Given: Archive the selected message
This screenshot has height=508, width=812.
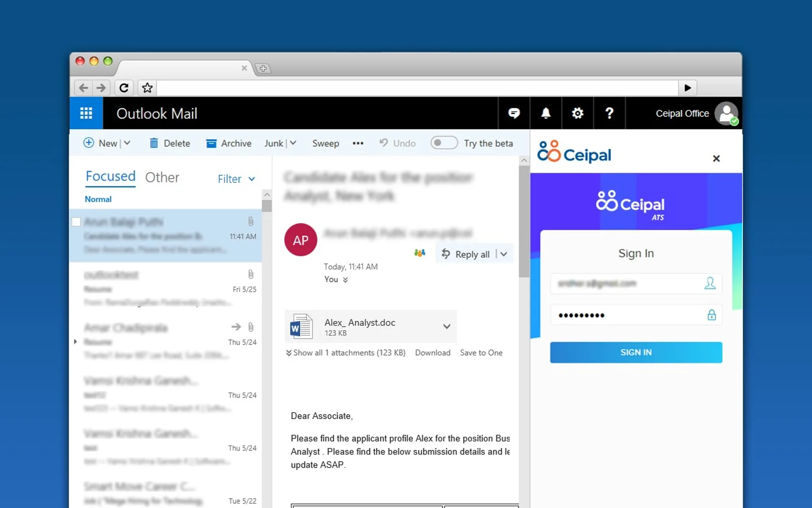Looking at the screenshot, I should click(x=228, y=143).
